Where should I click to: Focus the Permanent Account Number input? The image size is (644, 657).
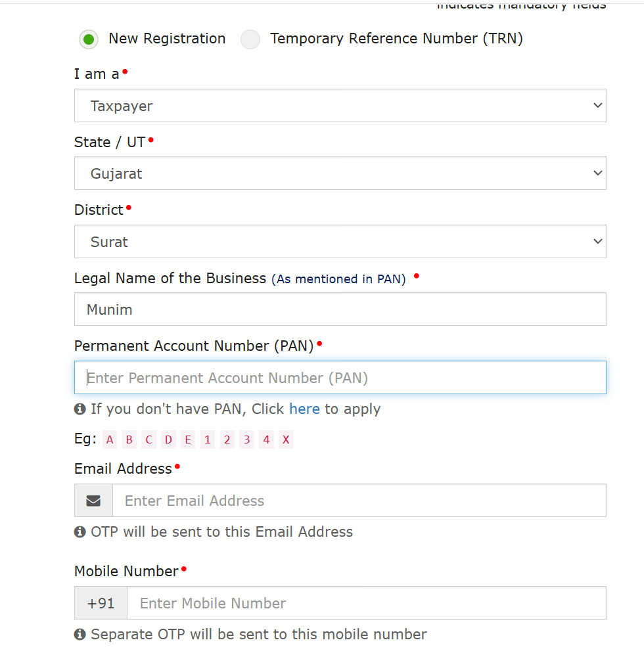coord(340,378)
